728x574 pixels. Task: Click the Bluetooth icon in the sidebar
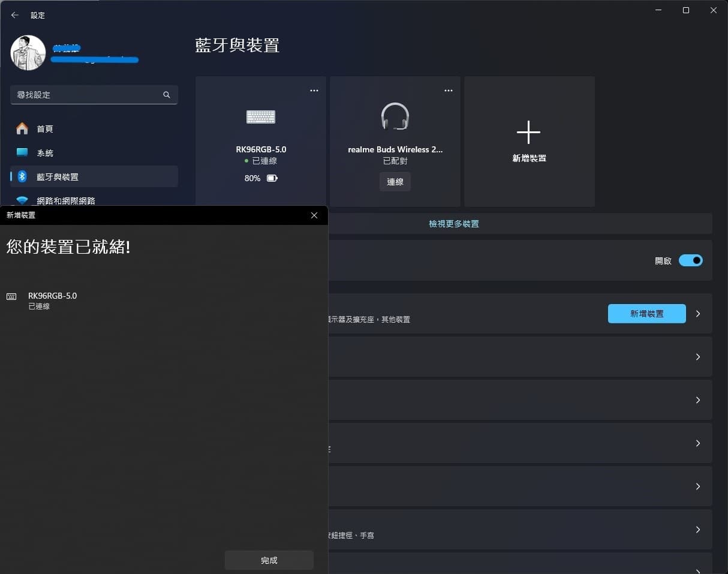(22, 176)
